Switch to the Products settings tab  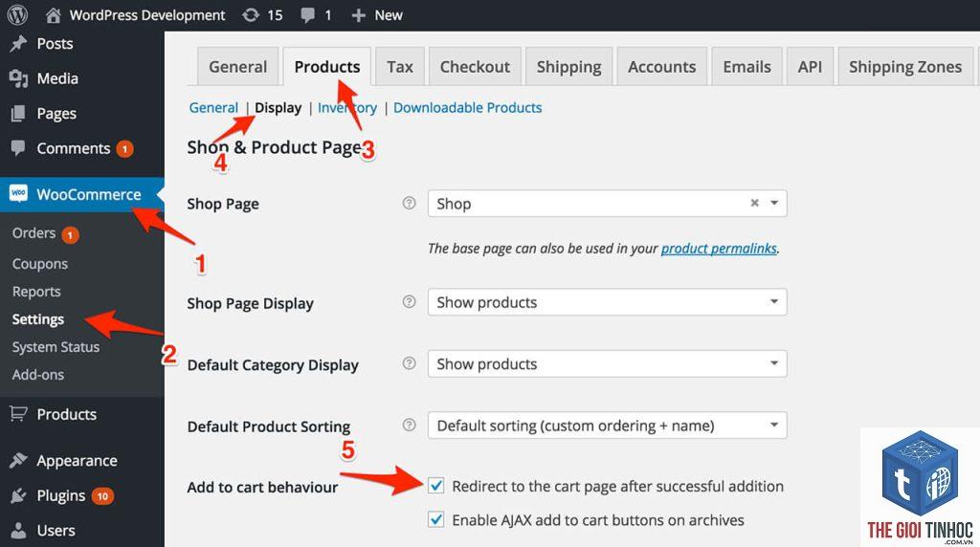[327, 67]
